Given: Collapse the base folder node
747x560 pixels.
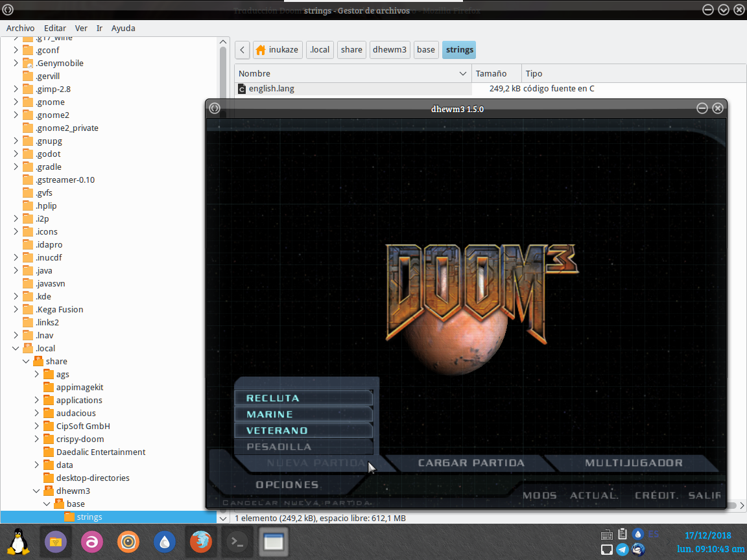Looking at the screenshot, I should 47,504.
